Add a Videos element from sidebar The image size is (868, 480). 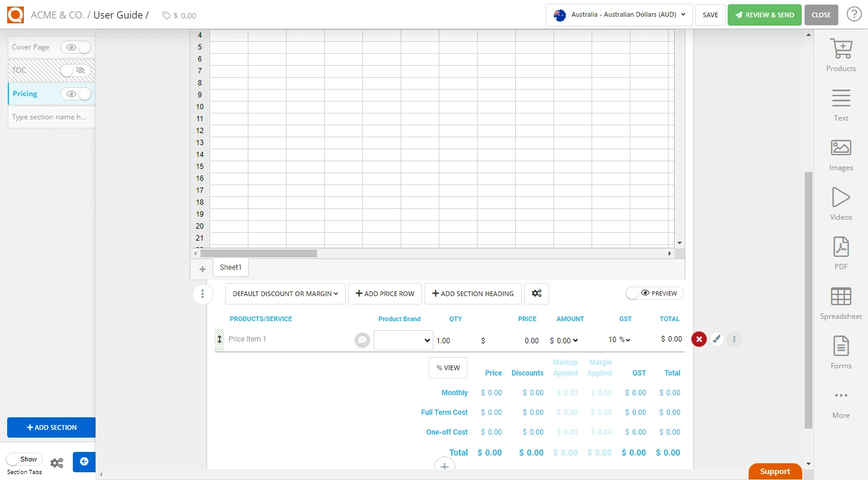[841, 203]
